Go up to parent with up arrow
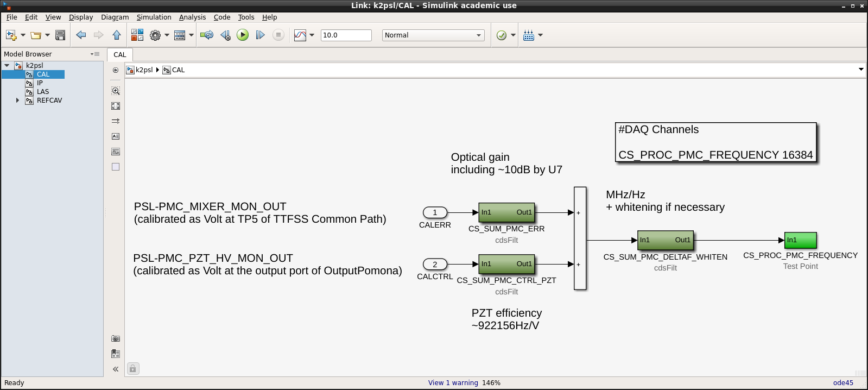Screen dimensions: 868x390 pyautogui.click(x=117, y=35)
